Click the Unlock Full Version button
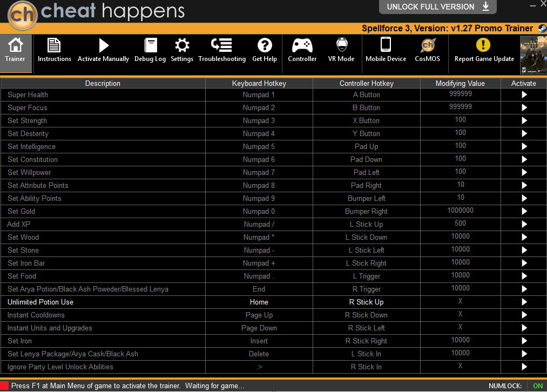 (438, 6)
